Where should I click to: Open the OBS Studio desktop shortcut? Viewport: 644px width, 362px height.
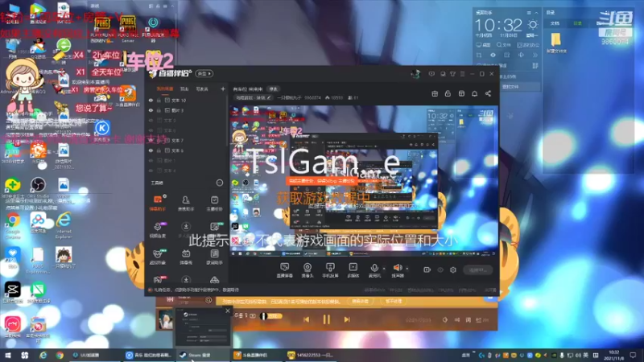coord(38,188)
